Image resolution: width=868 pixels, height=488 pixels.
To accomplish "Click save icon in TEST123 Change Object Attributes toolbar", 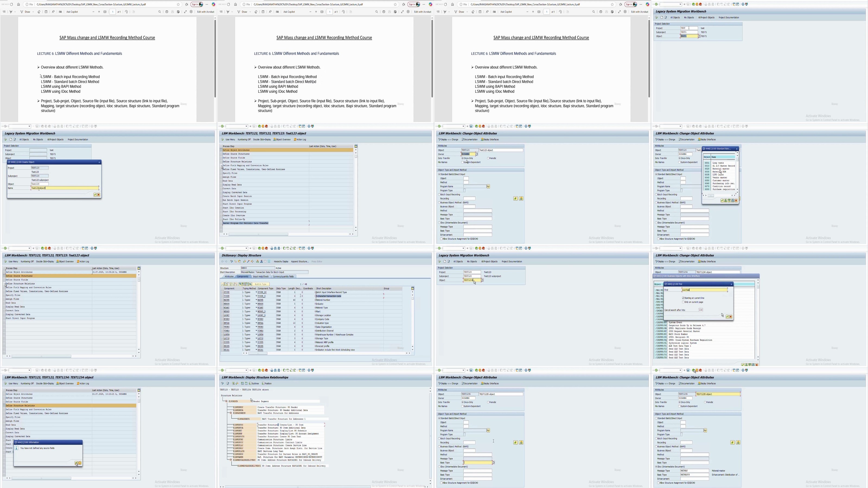I will click(471, 126).
